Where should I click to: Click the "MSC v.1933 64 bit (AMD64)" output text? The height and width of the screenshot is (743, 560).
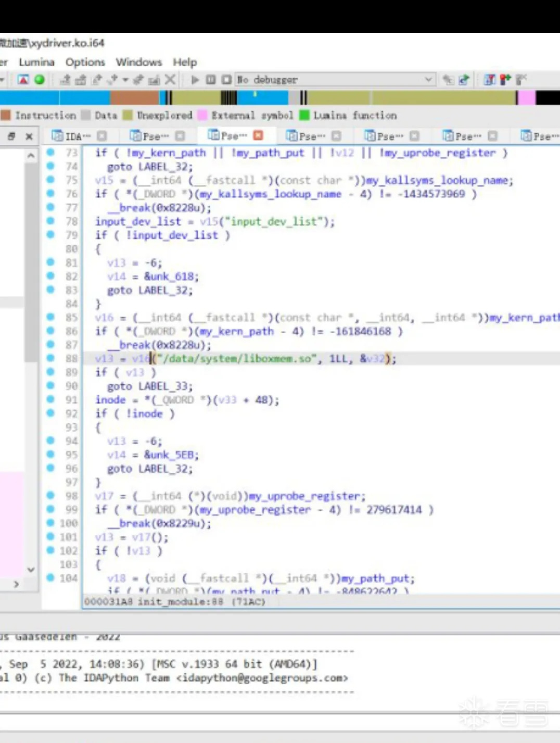pos(234,664)
